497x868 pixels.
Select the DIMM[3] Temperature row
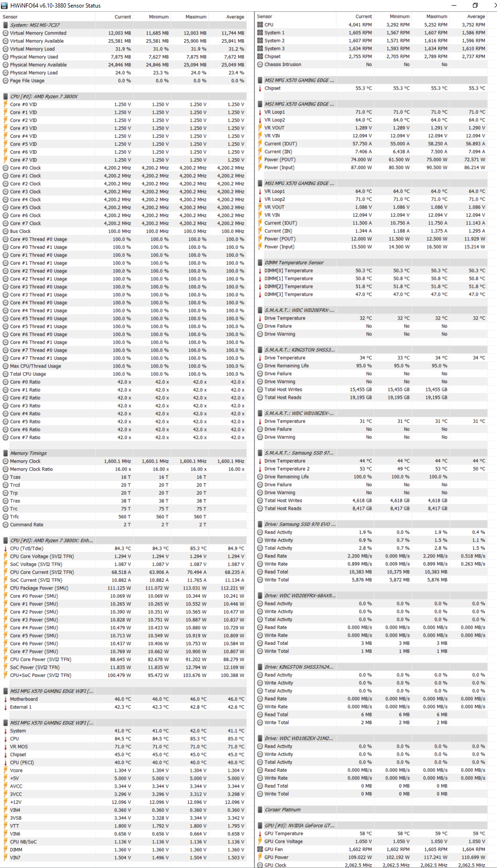tap(371, 294)
